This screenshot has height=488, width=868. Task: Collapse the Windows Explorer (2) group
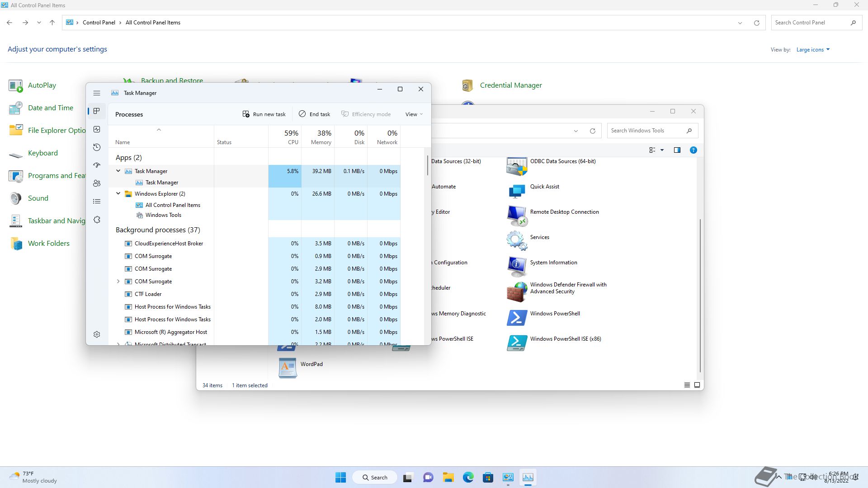point(118,193)
